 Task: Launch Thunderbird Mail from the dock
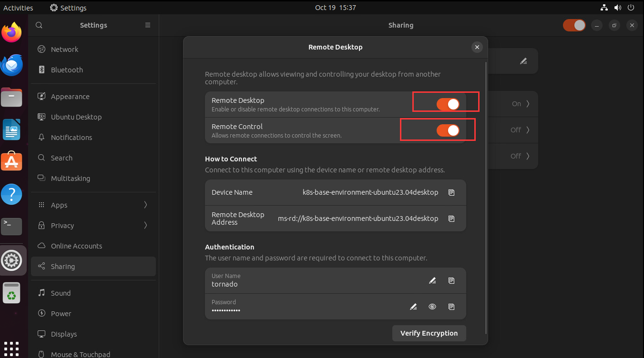coord(11,65)
